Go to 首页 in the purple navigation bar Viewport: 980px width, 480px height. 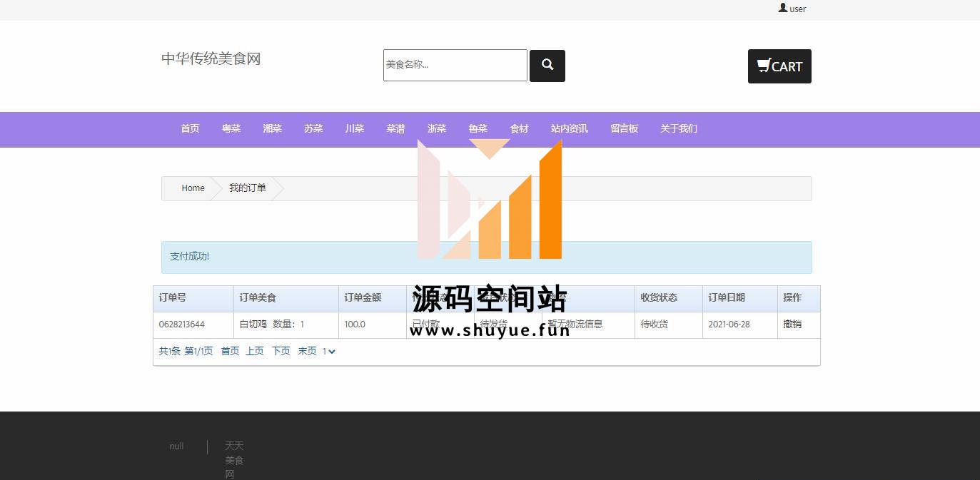tap(190, 128)
